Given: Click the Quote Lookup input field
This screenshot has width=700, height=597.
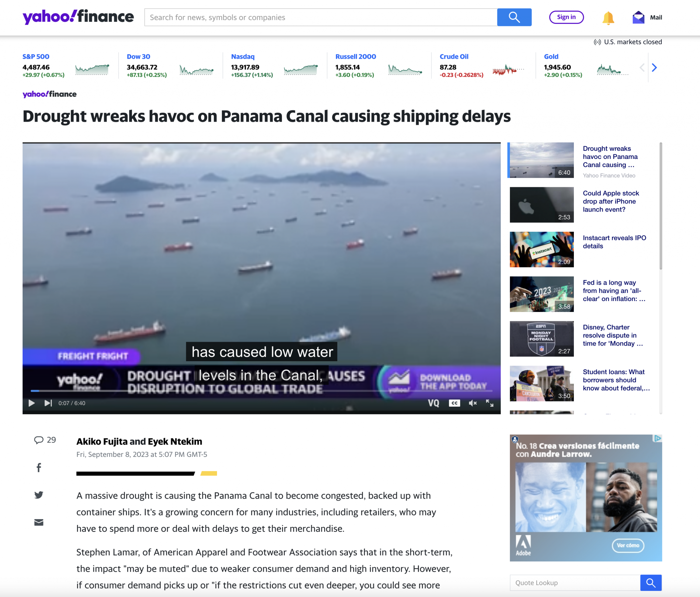Looking at the screenshot, I should [x=575, y=583].
